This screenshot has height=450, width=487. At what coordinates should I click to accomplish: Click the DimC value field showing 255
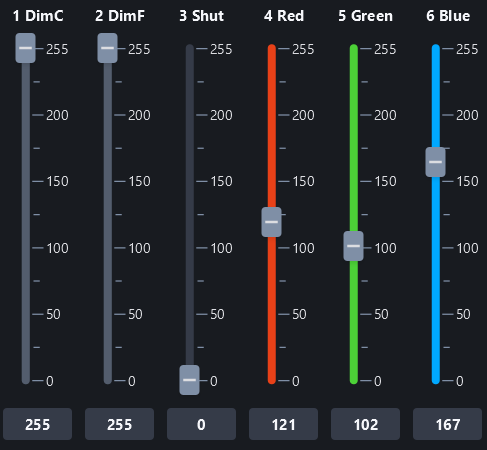pos(38,424)
